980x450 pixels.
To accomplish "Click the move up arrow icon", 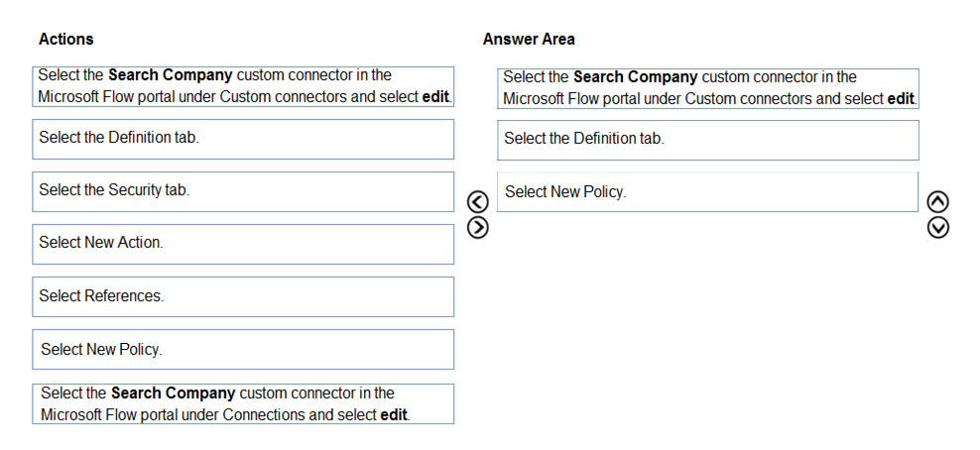I will pyautogui.click(x=938, y=202).
